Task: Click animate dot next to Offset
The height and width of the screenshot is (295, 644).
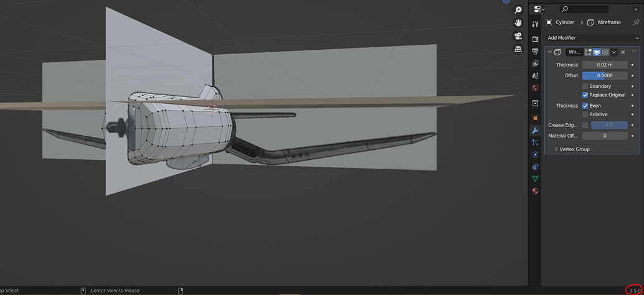Action: (633, 75)
